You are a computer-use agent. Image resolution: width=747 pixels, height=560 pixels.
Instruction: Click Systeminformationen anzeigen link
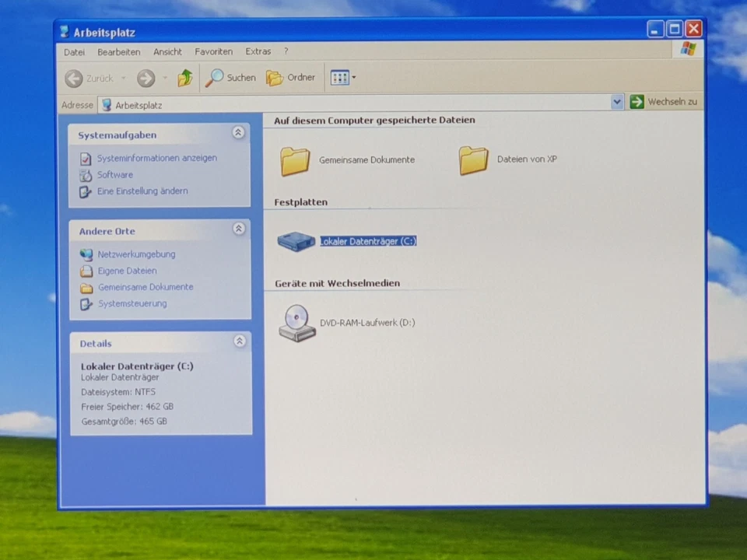[x=156, y=158]
